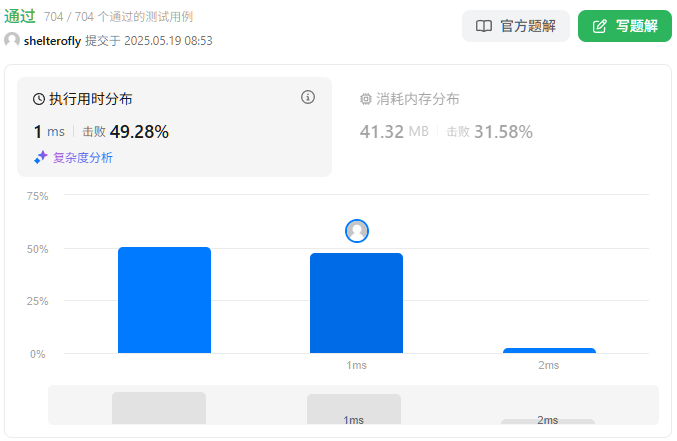Screen dimensions: 677x441
Task: Click the leftmost blue bar in chart
Action: 165,300
